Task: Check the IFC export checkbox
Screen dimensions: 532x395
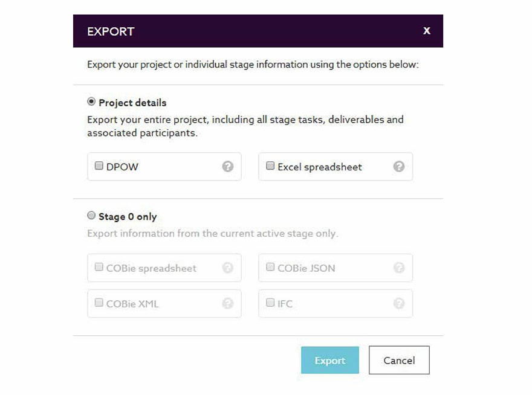Action: click(270, 303)
